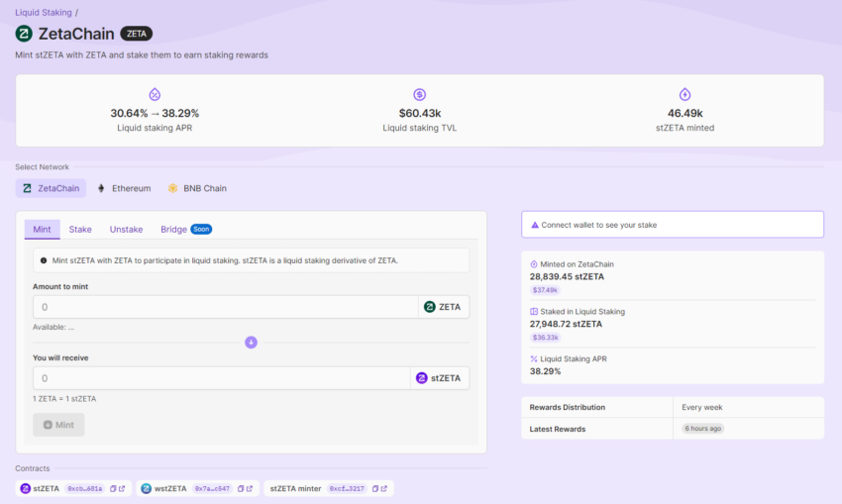Click the stZETA token label in the receive field
The height and width of the screenshot is (504, 842).
pyautogui.click(x=439, y=378)
